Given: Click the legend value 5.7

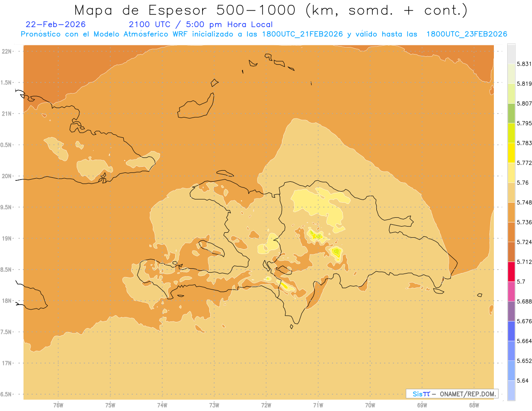Looking at the screenshot, I should pyautogui.click(x=521, y=282).
